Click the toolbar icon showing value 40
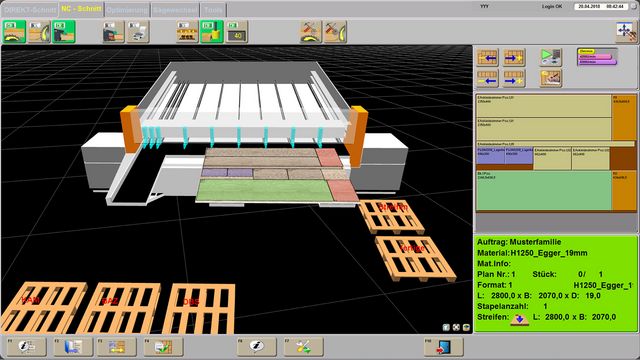Image resolution: width=640 pixels, height=360 pixels. click(x=237, y=32)
